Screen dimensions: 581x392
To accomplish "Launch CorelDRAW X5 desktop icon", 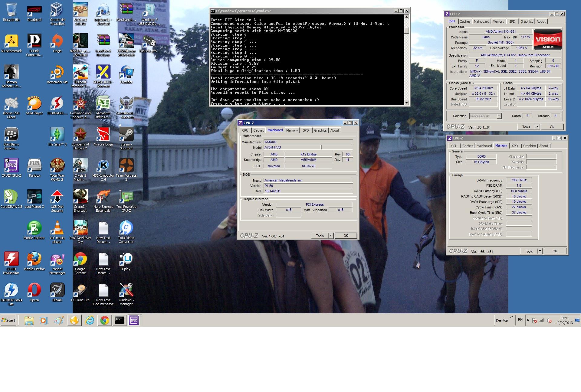I will tap(11, 199).
